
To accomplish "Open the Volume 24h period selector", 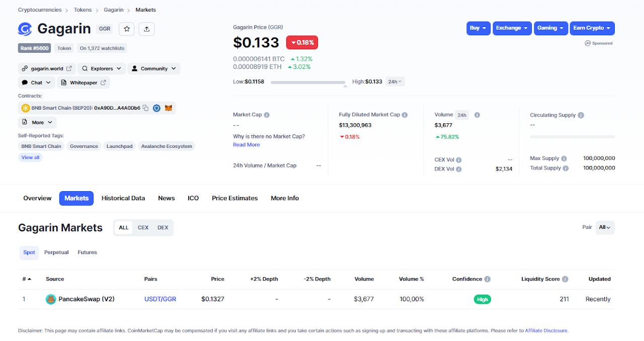I will tap(462, 115).
